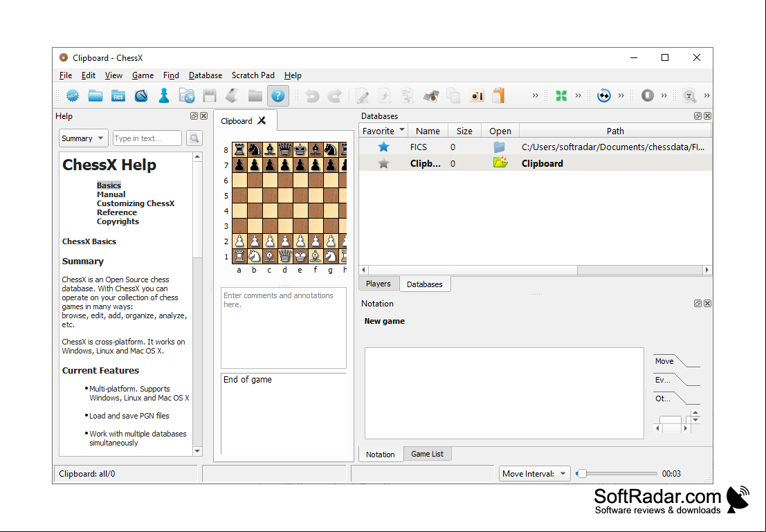Click the gray folder close-database icon
This screenshot has width=766, height=532.
point(255,95)
